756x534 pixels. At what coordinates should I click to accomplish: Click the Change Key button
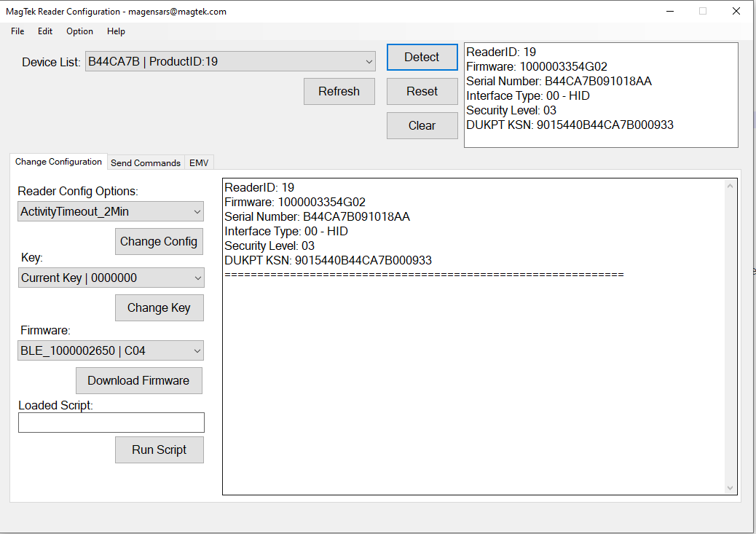pos(159,308)
